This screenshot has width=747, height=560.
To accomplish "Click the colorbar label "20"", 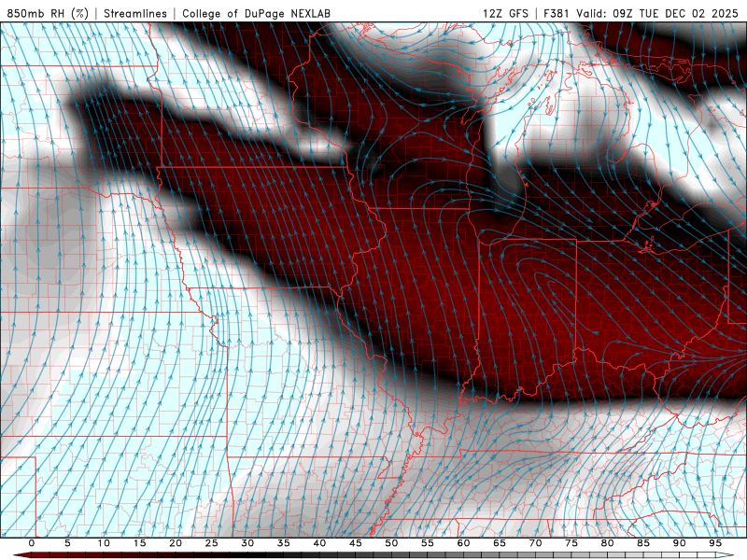I will point(176,543).
